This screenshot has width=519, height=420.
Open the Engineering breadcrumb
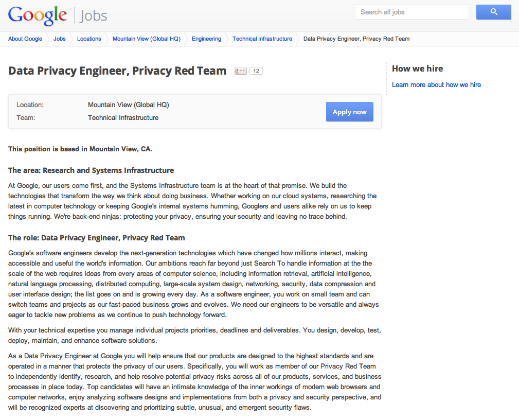click(207, 39)
